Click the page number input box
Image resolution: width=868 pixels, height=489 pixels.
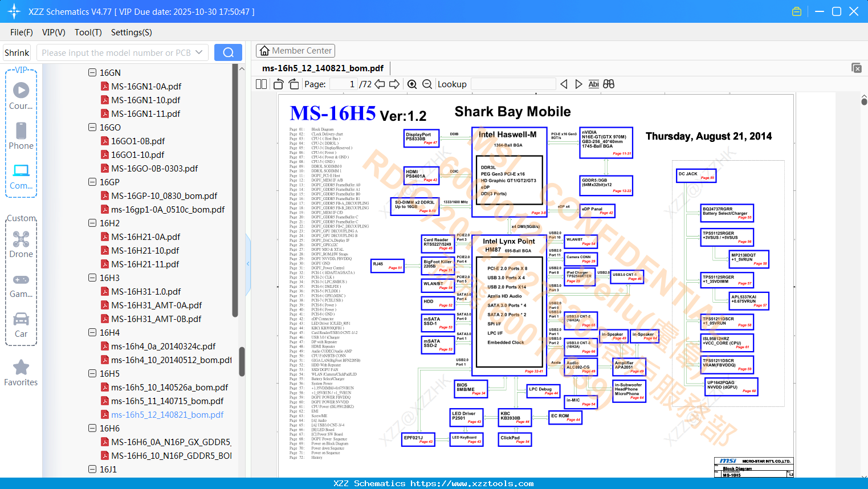pyautogui.click(x=343, y=84)
